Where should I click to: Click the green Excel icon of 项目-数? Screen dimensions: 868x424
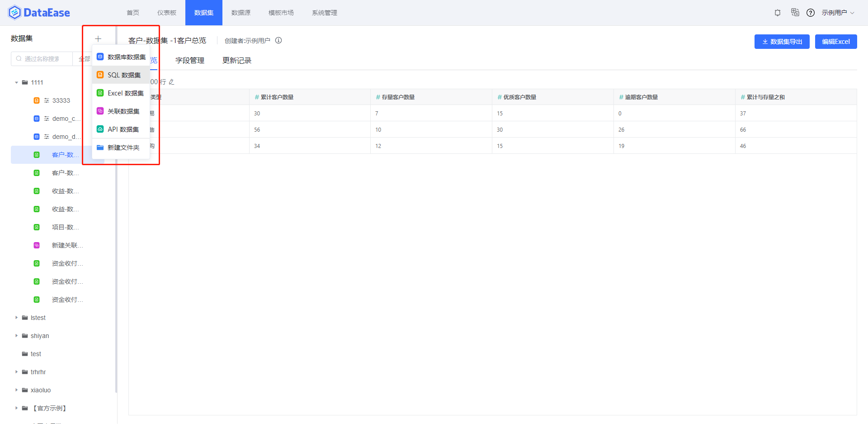pyautogui.click(x=37, y=227)
